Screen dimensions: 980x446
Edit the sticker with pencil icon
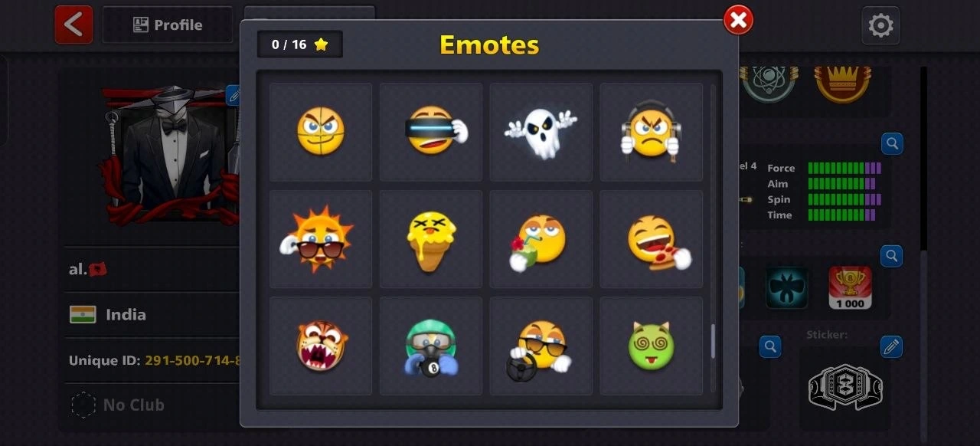coord(891,346)
